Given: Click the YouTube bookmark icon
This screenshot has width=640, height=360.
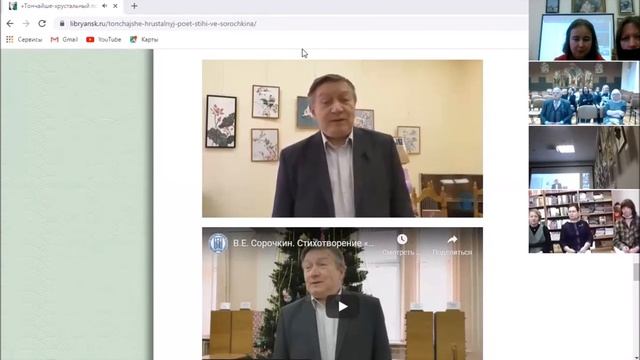Looking at the screenshot, I should (x=90, y=40).
